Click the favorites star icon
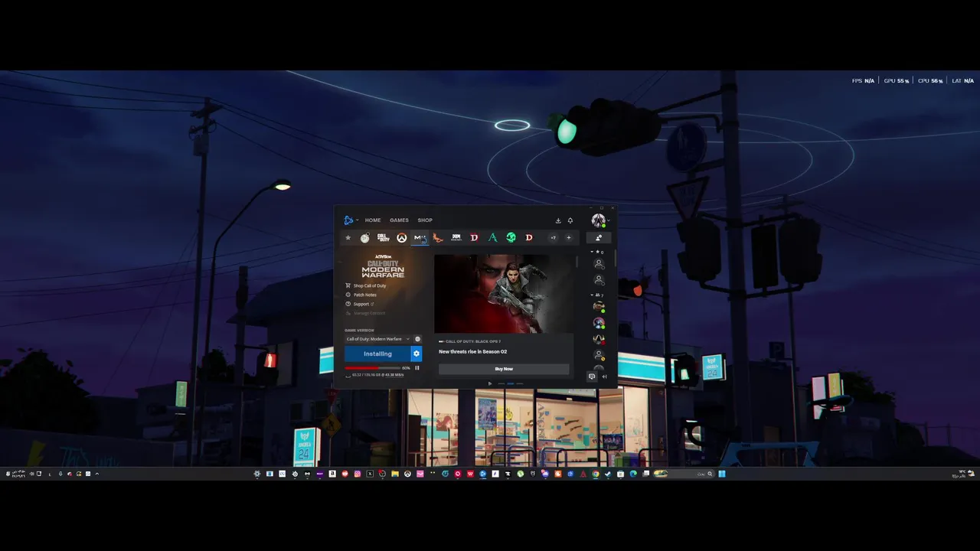 tap(348, 238)
